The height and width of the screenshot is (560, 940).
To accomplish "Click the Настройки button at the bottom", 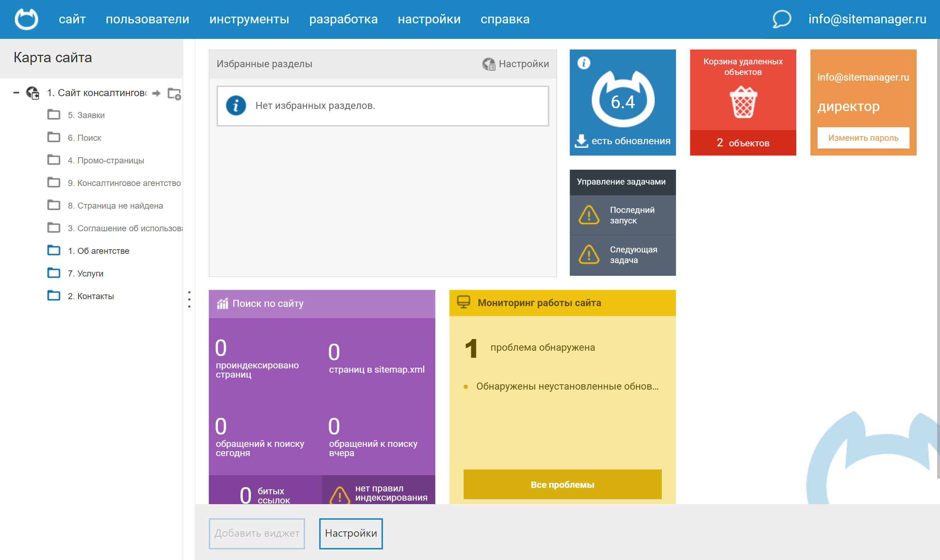I will point(350,533).
